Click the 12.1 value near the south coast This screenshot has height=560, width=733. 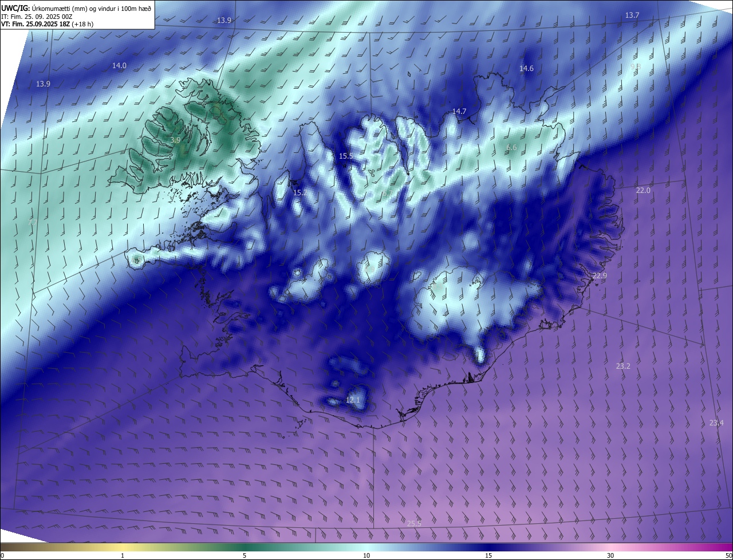point(353,400)
